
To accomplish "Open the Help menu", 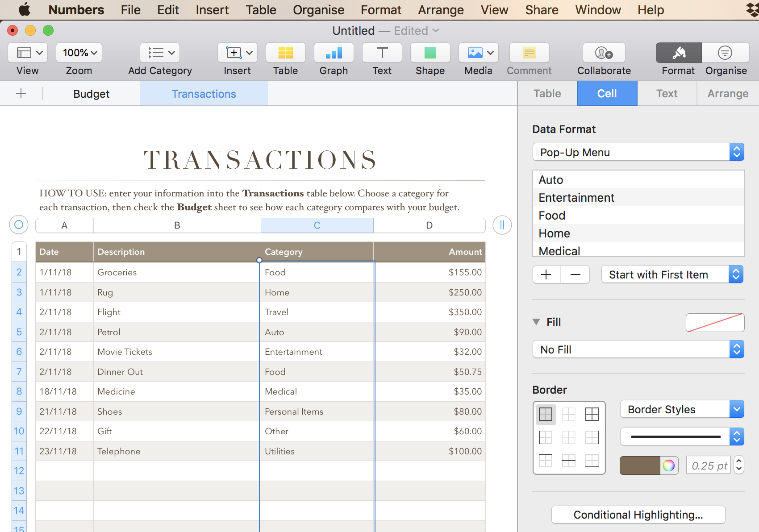I will coord(651,10).
